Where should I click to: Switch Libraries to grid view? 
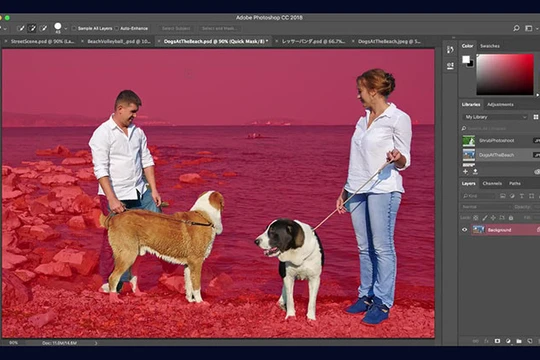point(536,117)
